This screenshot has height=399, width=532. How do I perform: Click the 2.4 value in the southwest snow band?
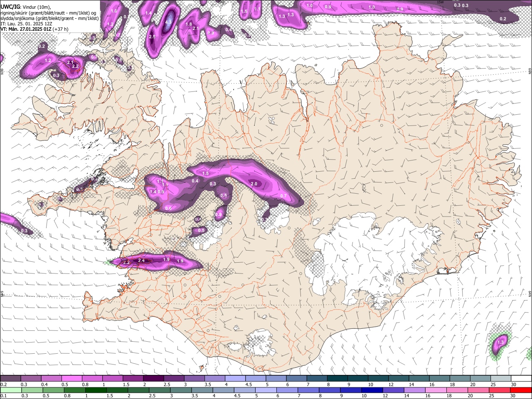click(141, 261)
